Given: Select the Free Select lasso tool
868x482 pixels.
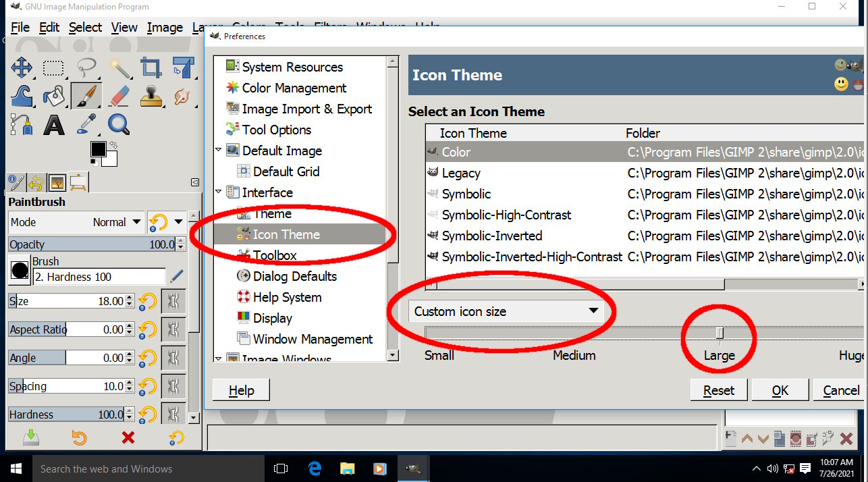Looking at the screenshot, I should pos(86,68).
